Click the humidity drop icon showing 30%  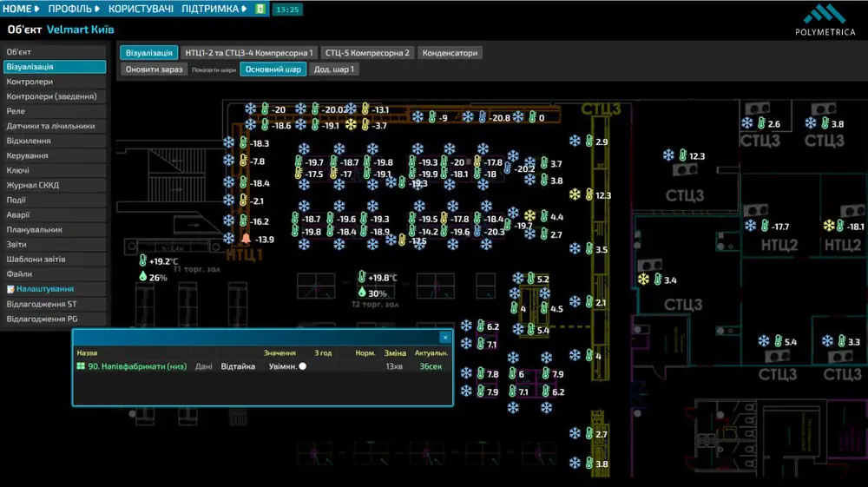tap(361, 293)
